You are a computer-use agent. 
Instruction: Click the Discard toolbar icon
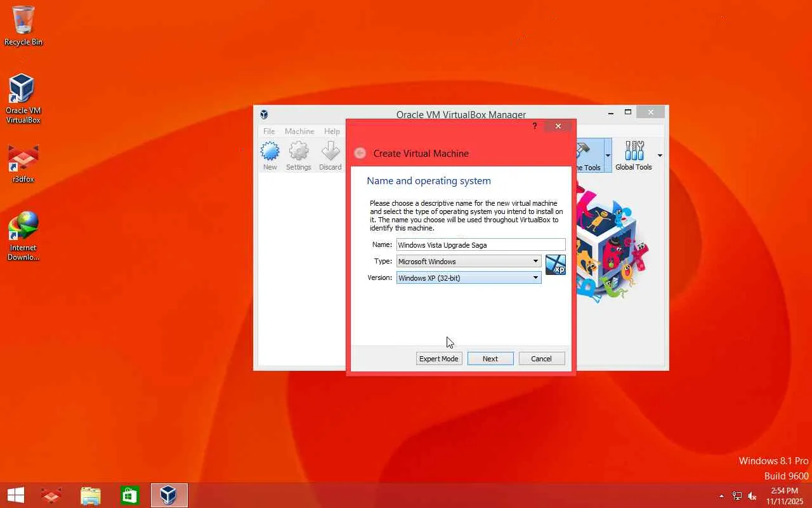coord(330,156)
